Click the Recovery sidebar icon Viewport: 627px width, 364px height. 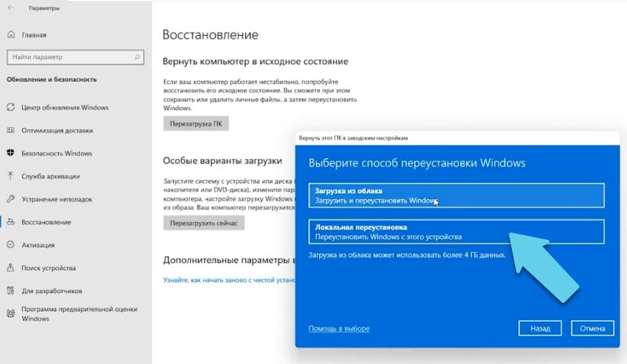11,222
